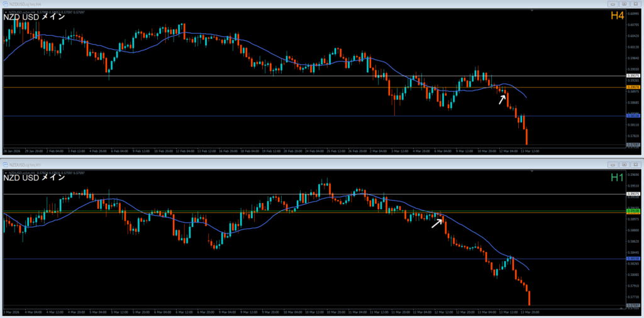Click the H1 chart window icon in title bar
Image resolution: width=644 pixels, height=318 pixels.
tap(5, 163)
